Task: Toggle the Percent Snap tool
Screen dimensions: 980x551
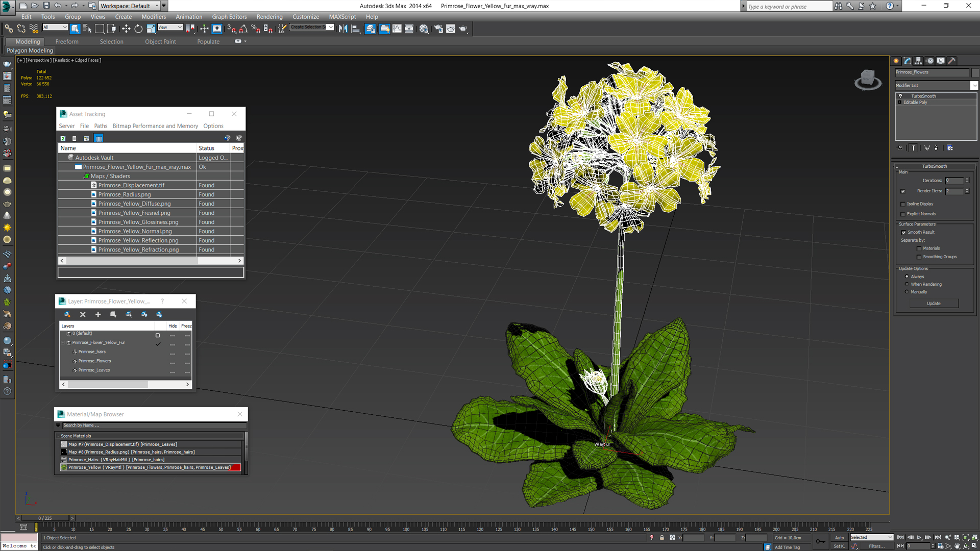Action: (256, 29)
